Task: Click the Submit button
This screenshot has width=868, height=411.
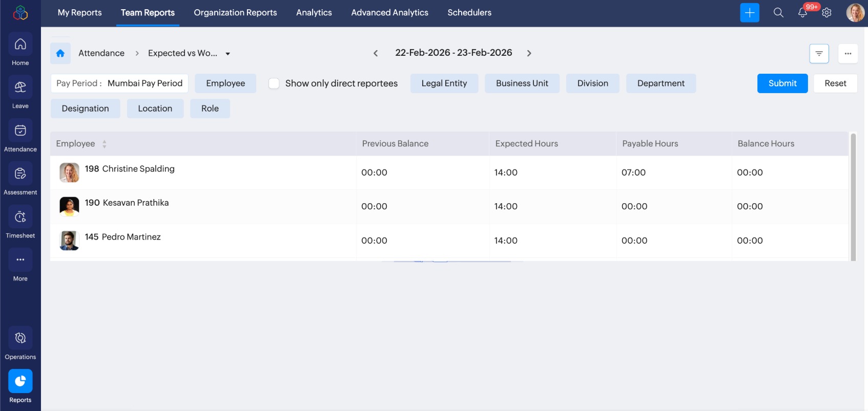Action: (782, 83)
